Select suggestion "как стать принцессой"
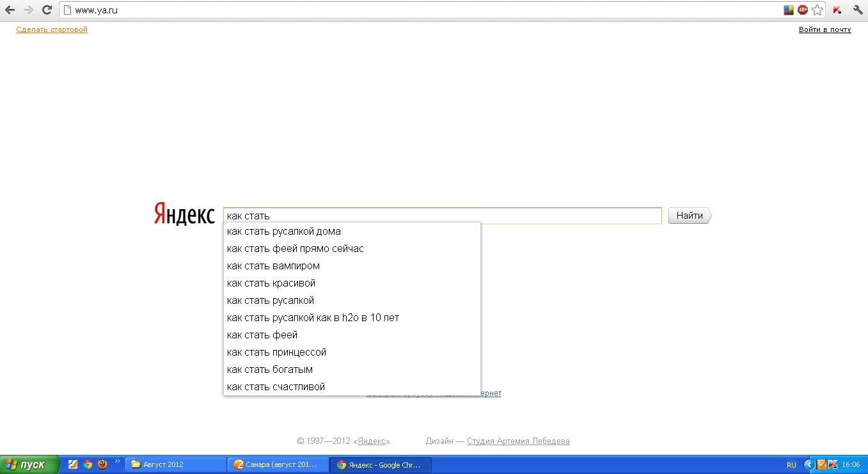This screenshot has width=868, height=474. (x=276, y=352)
